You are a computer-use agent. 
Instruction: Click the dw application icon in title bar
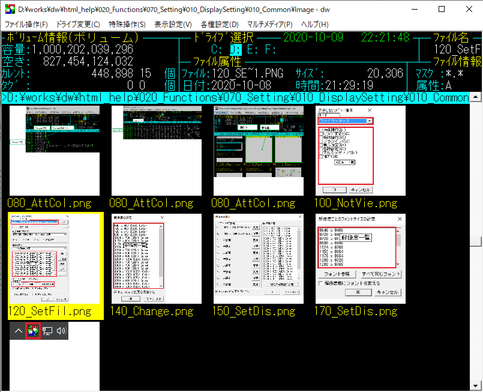(10, 9)
